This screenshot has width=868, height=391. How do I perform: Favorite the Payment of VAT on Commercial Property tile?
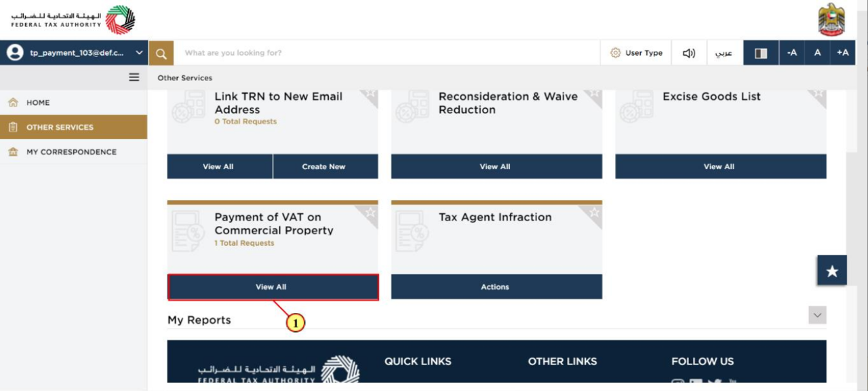370,212
